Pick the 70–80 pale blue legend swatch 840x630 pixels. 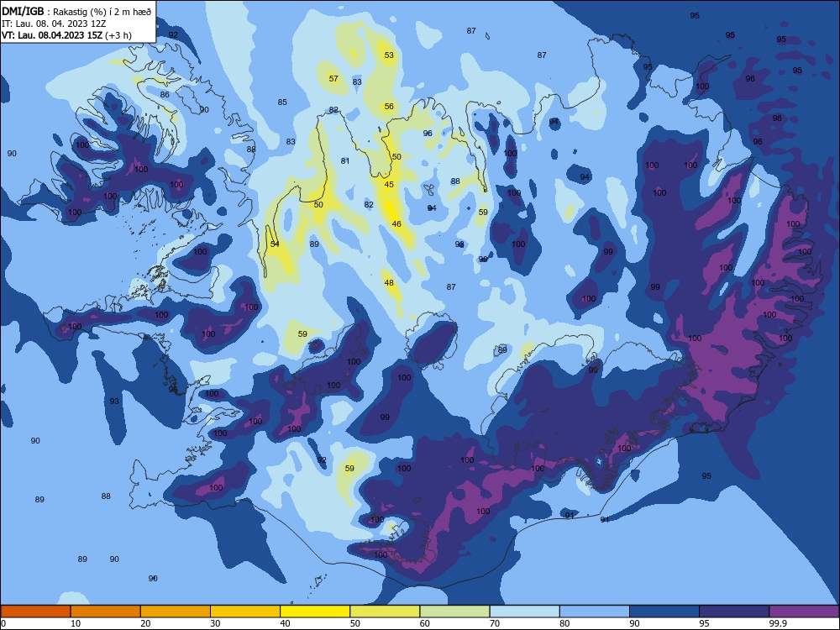(524, 612)
